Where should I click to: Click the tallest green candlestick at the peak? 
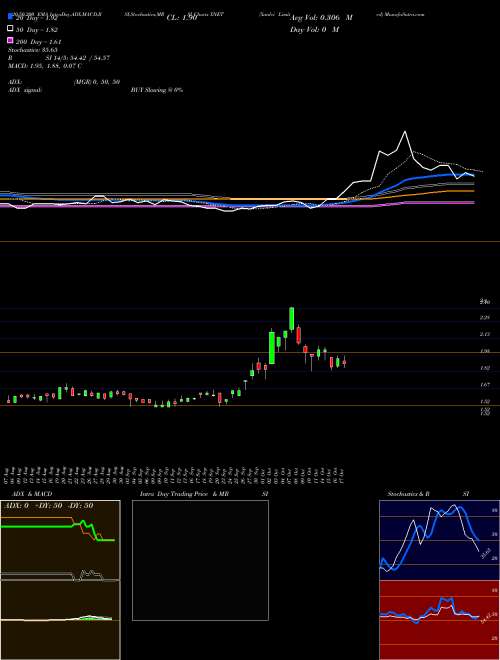292,319
